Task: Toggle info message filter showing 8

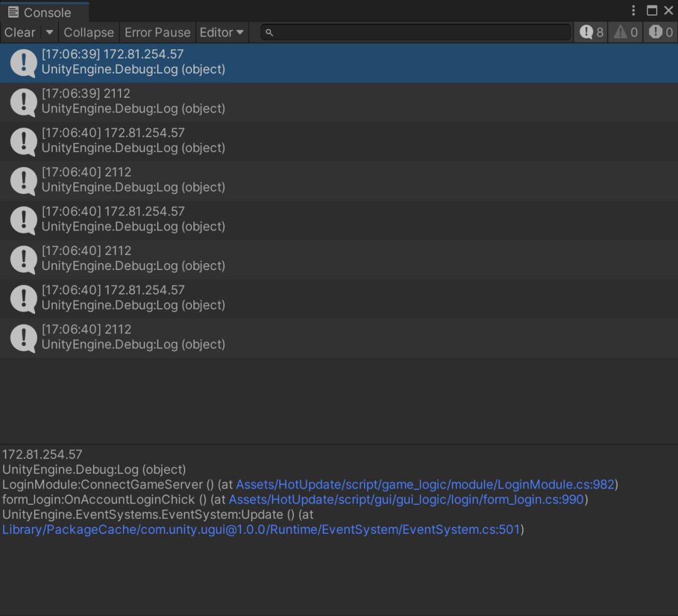Action: coord(591,32)
